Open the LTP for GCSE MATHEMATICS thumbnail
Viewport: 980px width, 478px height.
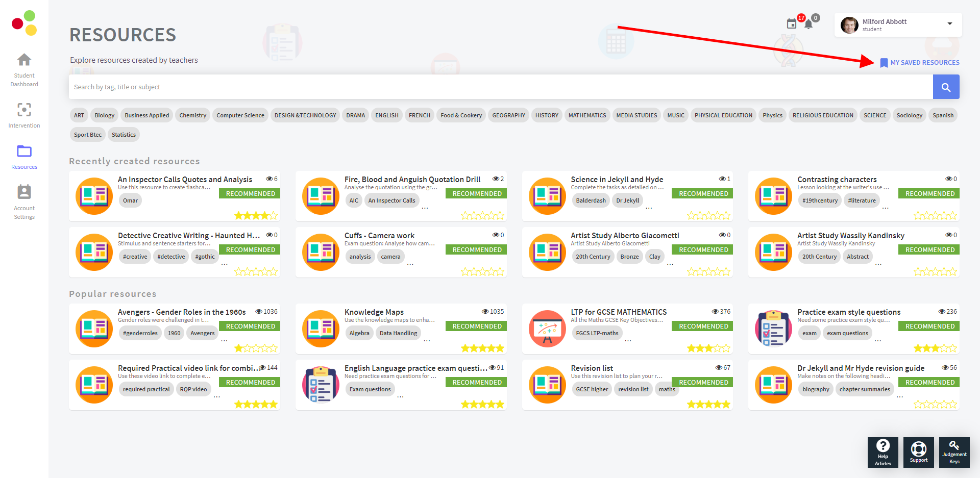547,329
